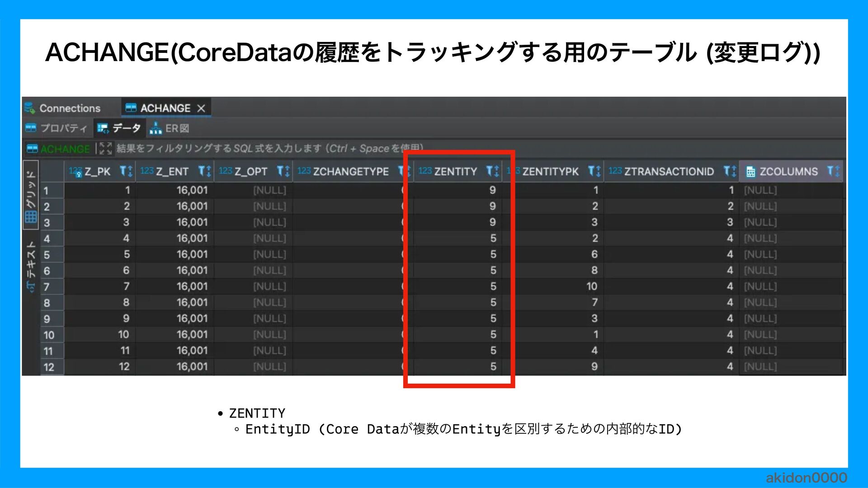
Task: Click the filter panel expand icon
Action: 105,148
